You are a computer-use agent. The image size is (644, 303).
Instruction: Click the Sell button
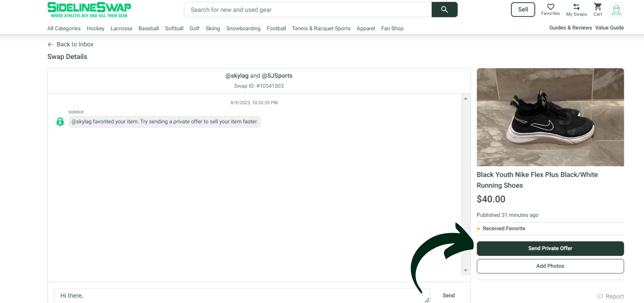coord(523,10)
